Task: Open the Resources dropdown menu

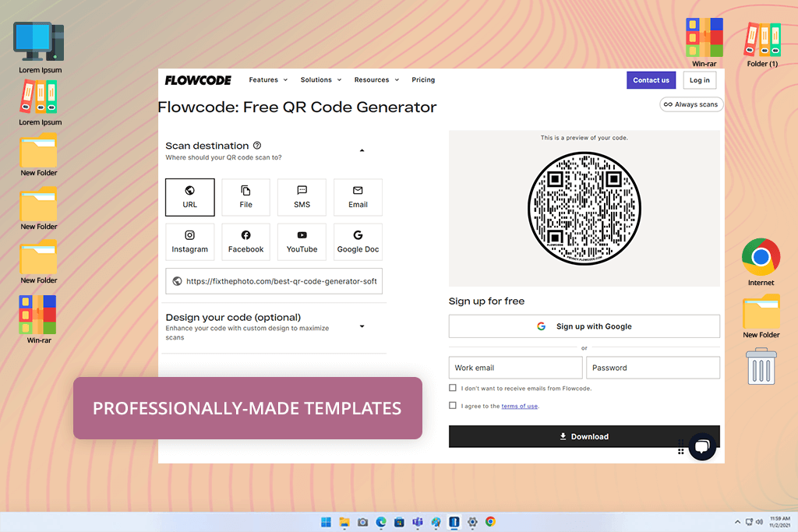Action: click(x=376, y=80)
